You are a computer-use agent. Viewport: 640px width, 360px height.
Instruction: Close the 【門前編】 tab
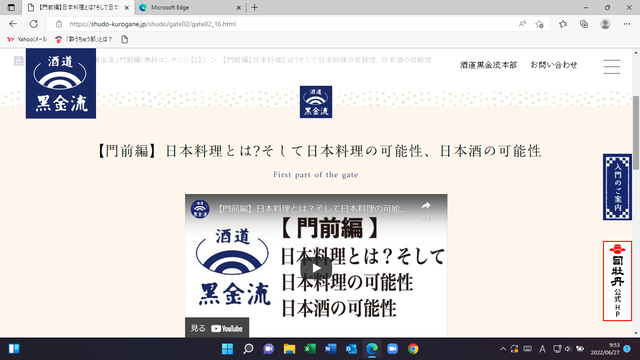click(127, 7)
